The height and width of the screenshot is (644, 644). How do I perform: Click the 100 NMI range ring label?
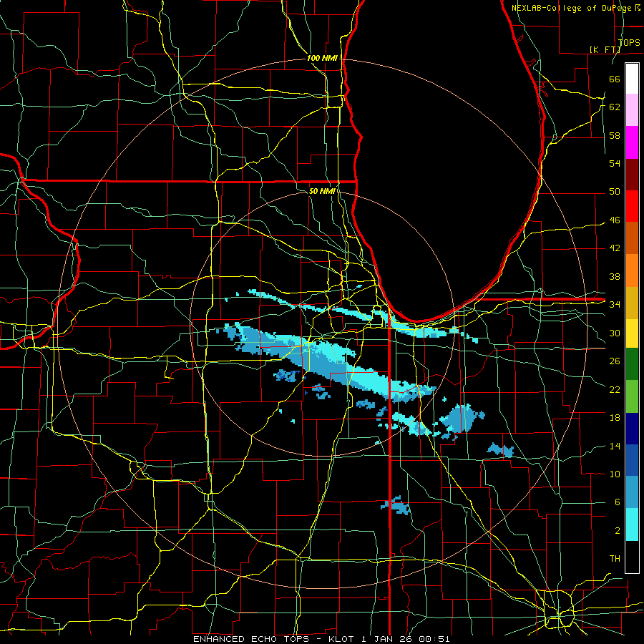(x=322, y=58)
